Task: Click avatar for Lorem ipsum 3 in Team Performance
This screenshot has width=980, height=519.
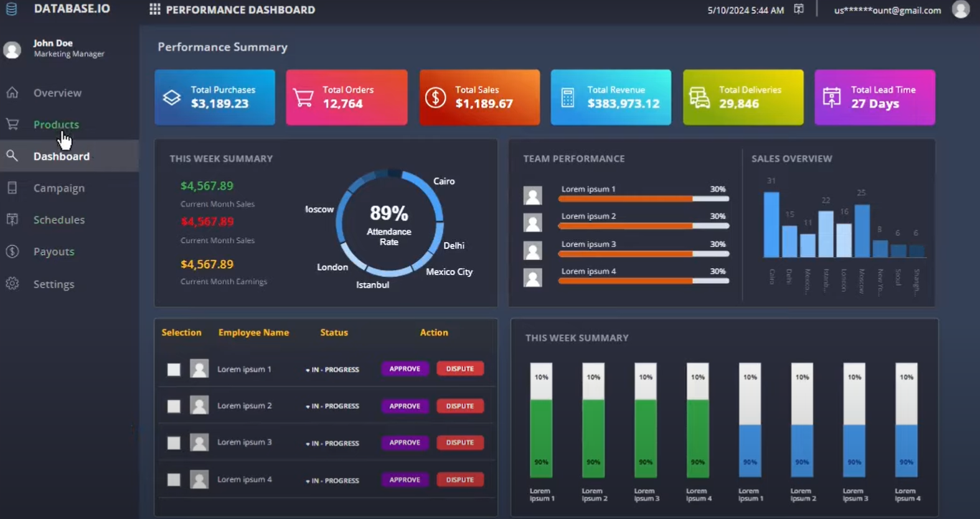Action: [x=532, y=250]
